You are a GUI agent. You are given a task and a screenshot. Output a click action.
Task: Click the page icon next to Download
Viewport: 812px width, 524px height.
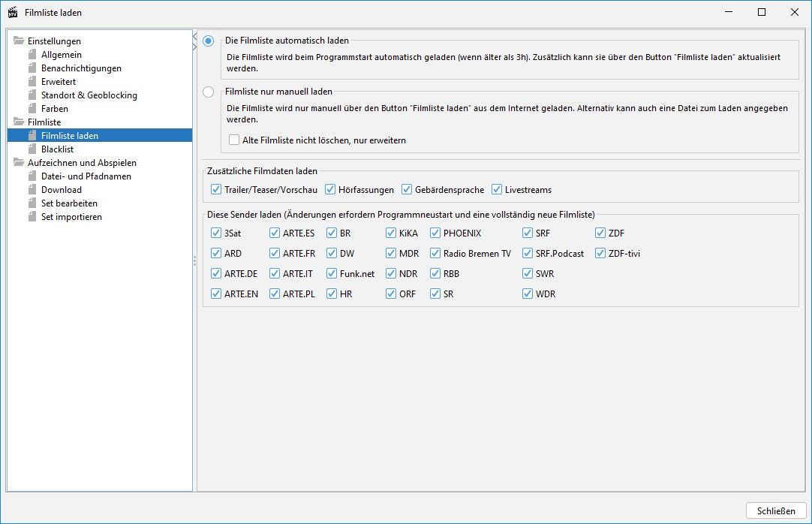pos(32,190)
